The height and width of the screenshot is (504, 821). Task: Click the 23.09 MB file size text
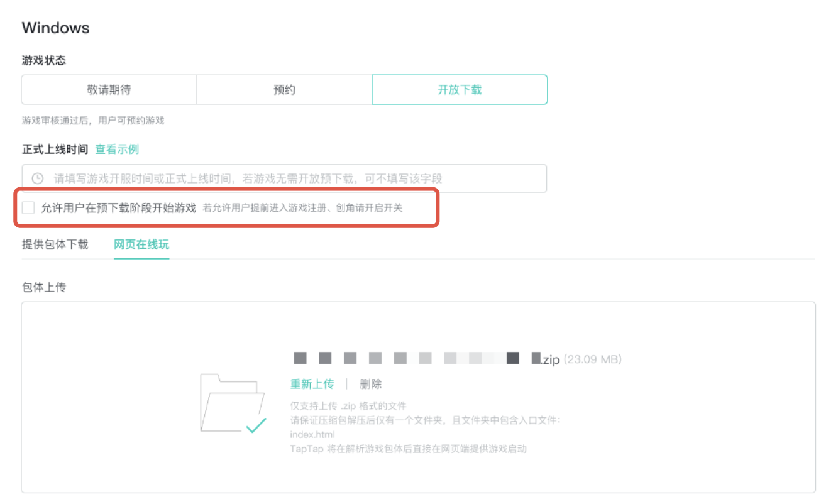coord(592,359)
